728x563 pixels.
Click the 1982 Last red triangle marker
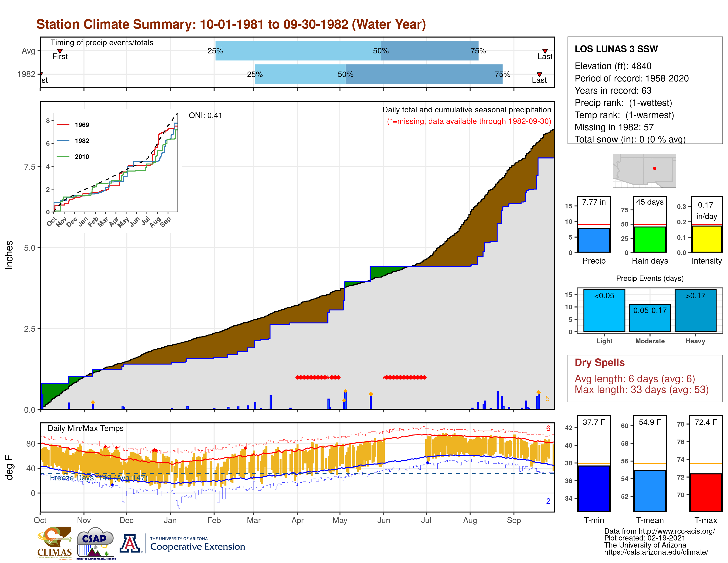click(539, 74)
